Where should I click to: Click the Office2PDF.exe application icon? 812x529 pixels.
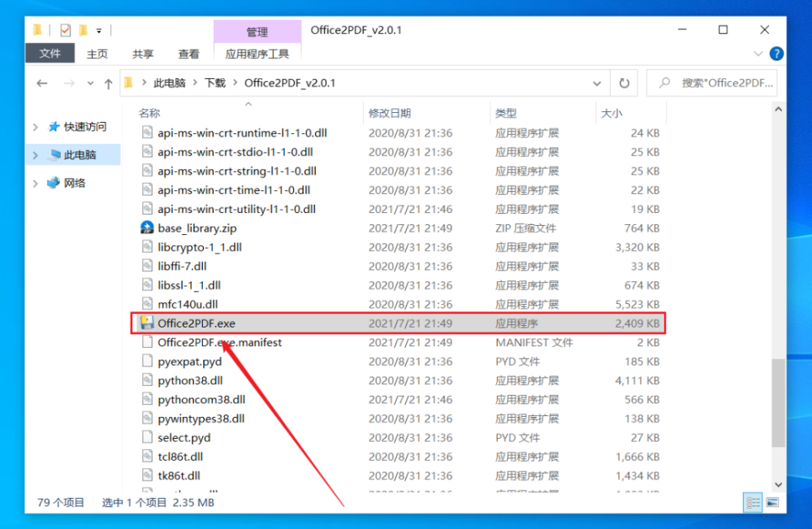(147, 323)
